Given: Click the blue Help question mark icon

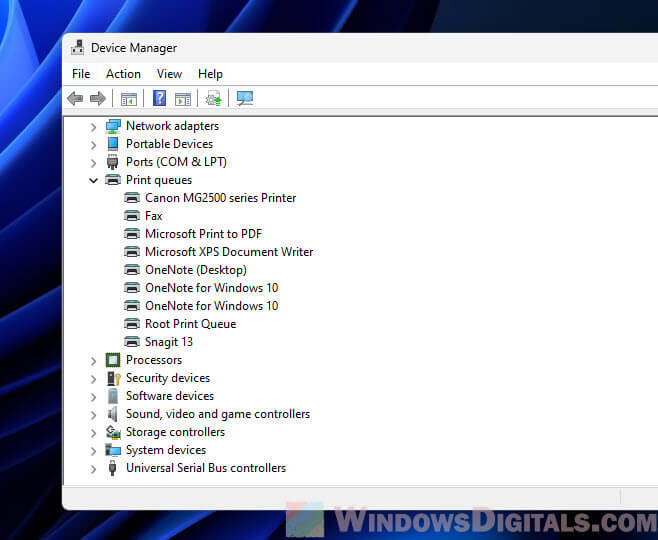Looking at the screenshot, I should point(159,98).
